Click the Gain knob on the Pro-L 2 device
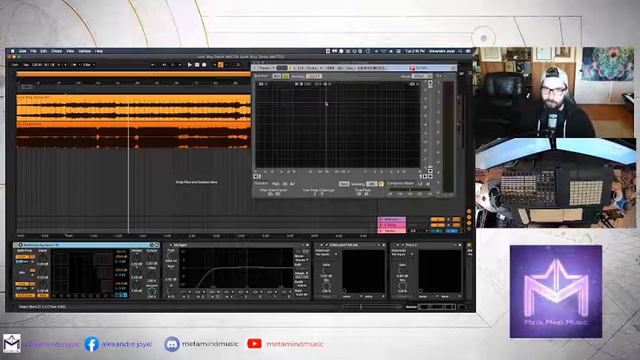Screen dimensions: 640x360 click(403, 271)
